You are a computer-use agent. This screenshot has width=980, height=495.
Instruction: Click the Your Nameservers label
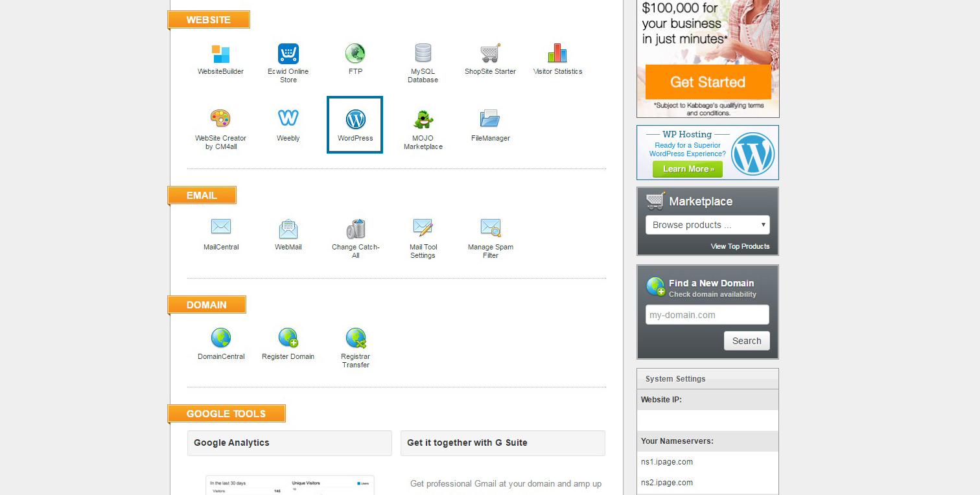(677, 441)
